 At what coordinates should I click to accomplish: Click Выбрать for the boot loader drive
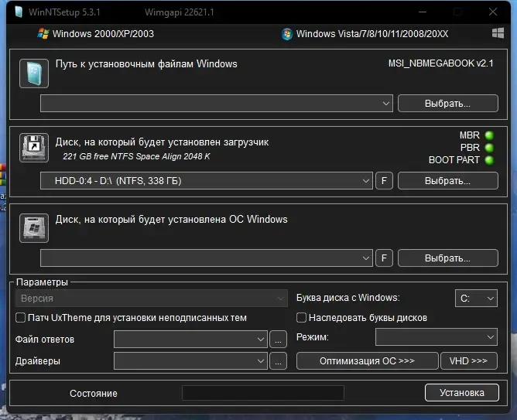click(448, 180)
